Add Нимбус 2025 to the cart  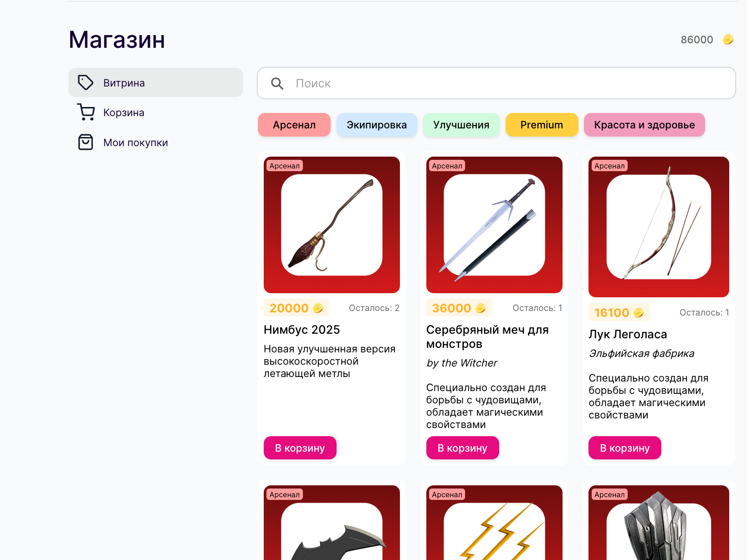click(300, 448)
